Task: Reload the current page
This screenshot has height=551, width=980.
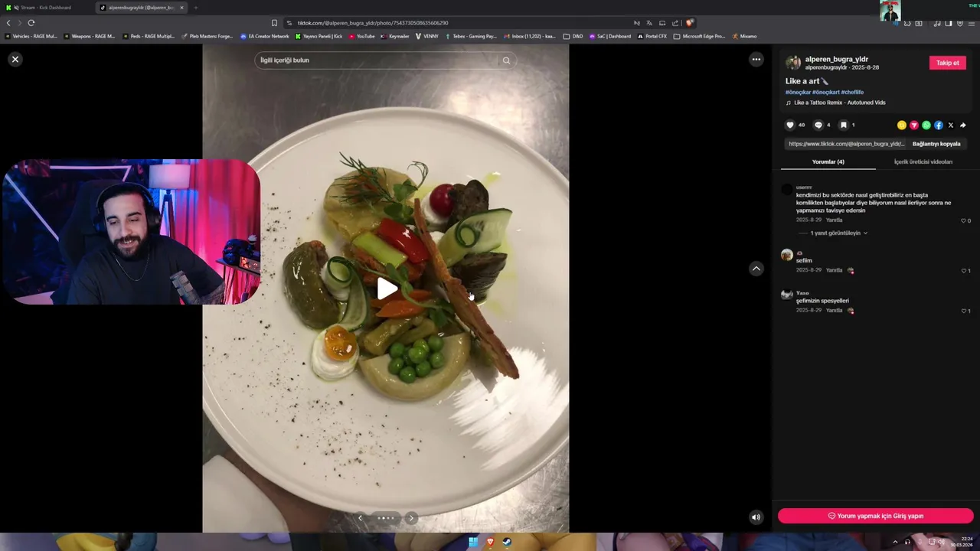Action: [x=31, y=23]
